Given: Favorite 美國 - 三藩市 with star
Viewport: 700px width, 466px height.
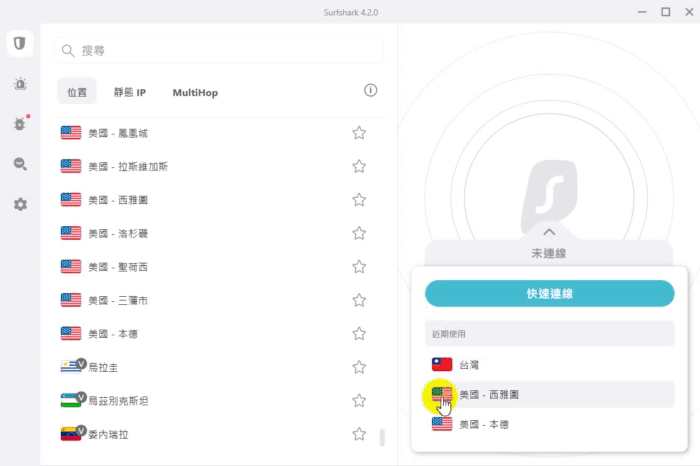Looking at the screenshot, I should click(x=359, y=300).
